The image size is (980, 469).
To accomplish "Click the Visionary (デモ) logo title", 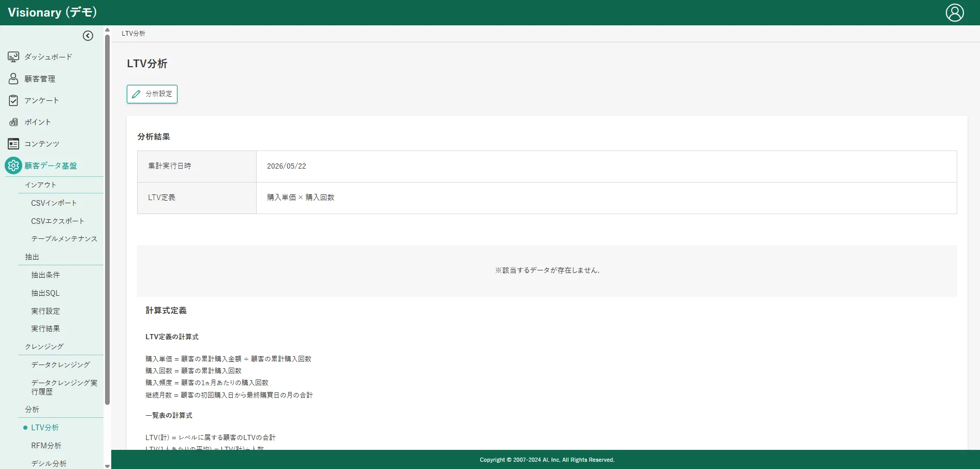I will tap(52, 12).
